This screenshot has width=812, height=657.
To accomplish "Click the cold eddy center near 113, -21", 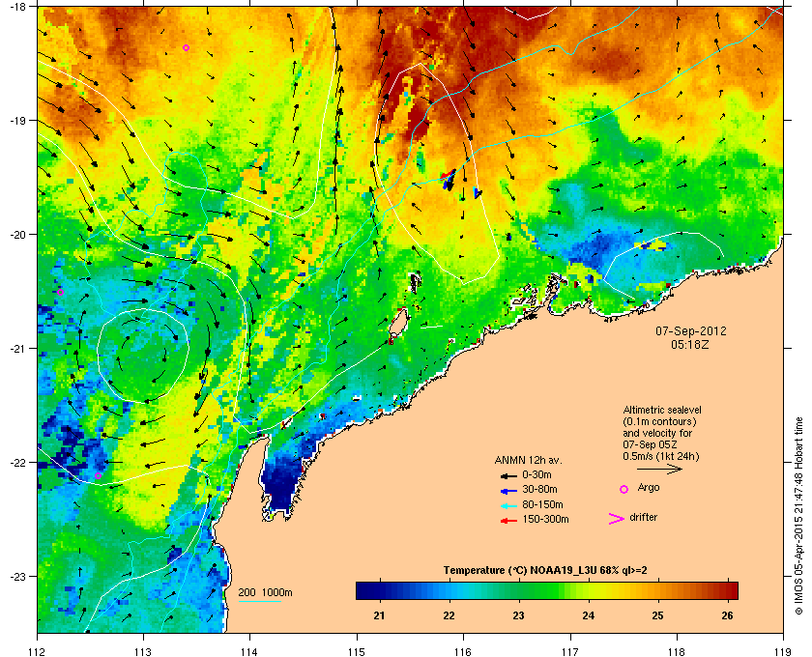I will [x=143, y=356].
